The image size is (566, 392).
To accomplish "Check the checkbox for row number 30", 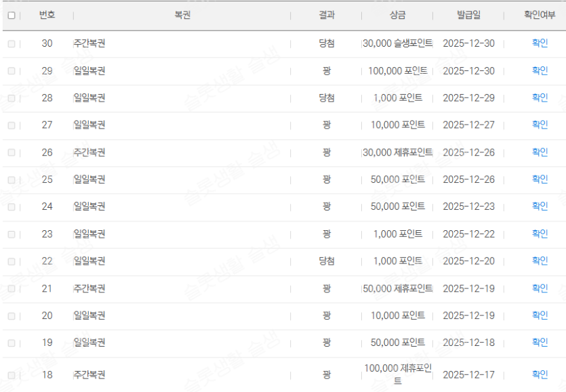I will [x=11, y=44].
